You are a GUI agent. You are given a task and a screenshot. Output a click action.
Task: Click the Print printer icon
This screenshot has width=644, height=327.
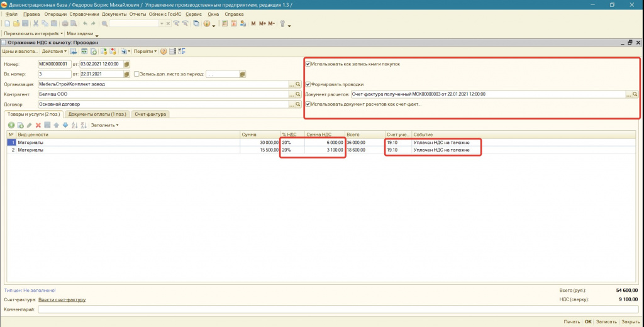click(65, 24)
